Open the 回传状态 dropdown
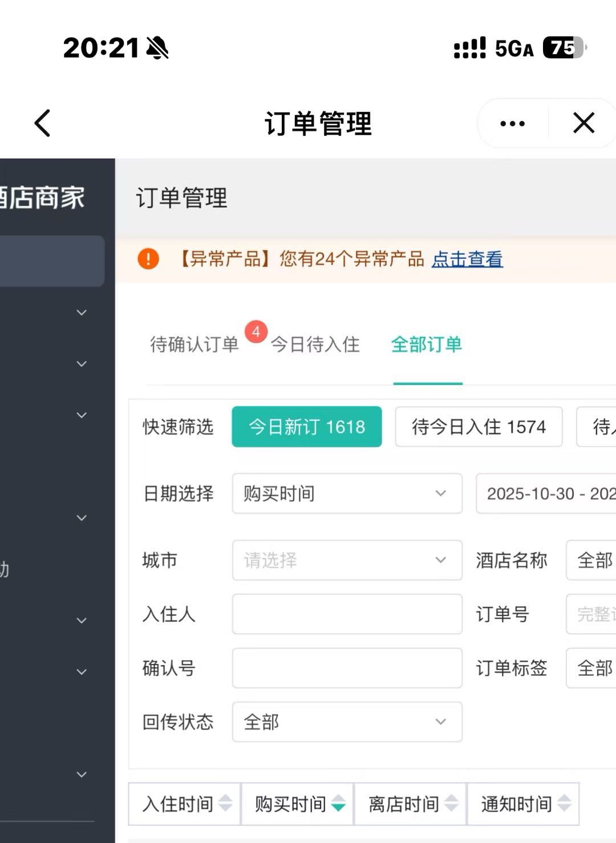The width and height of the screenshot is (616, 843). (347, 722)
